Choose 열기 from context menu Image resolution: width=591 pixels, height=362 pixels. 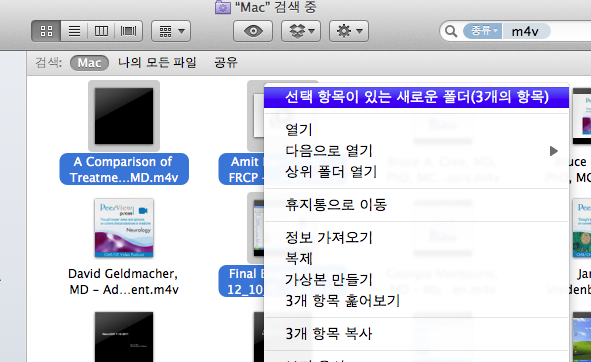[x=416, y=130]
